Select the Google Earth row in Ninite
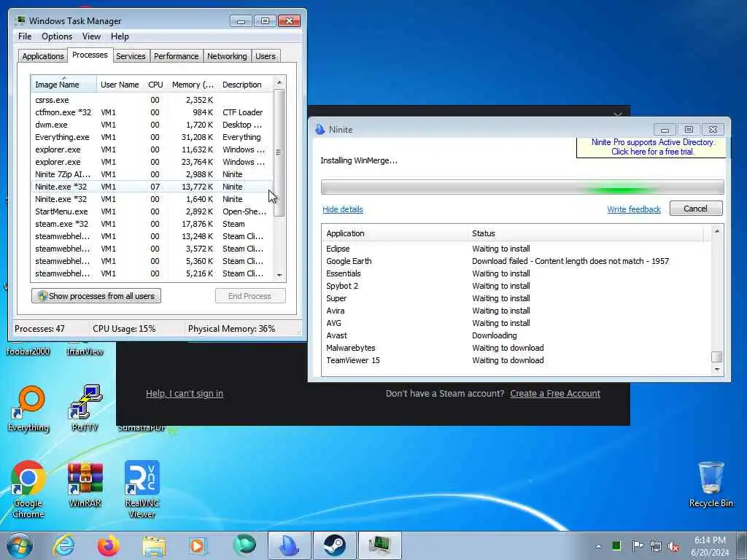This screenshot has height=560, width=747. (516, 261)
